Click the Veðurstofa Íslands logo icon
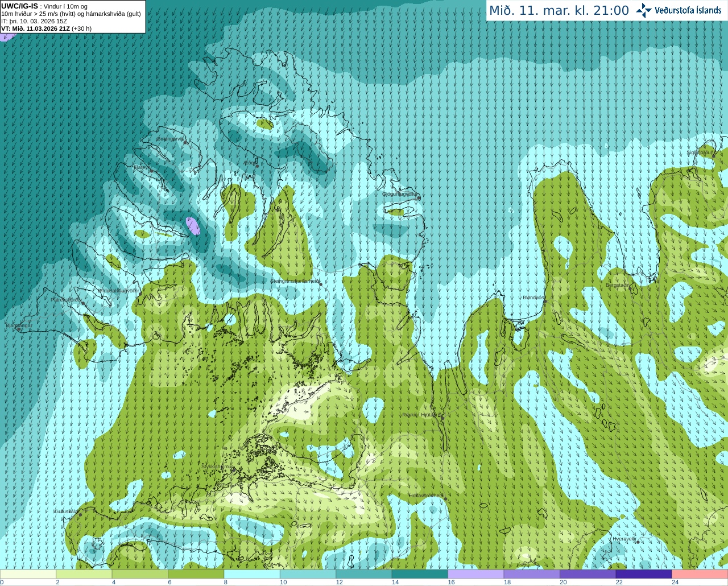Viewport: 728px width, 586px height. pos(644,10)
